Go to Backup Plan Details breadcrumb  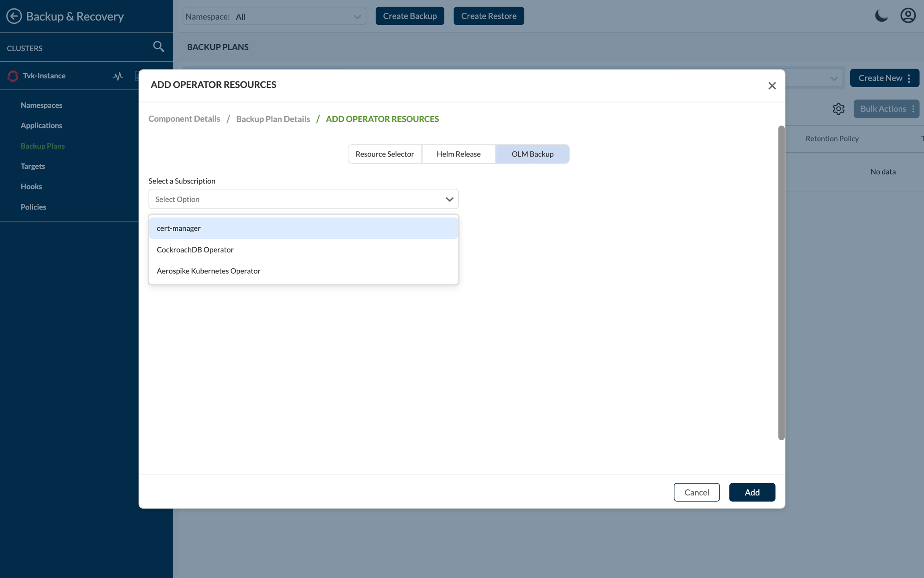(273, 119)
